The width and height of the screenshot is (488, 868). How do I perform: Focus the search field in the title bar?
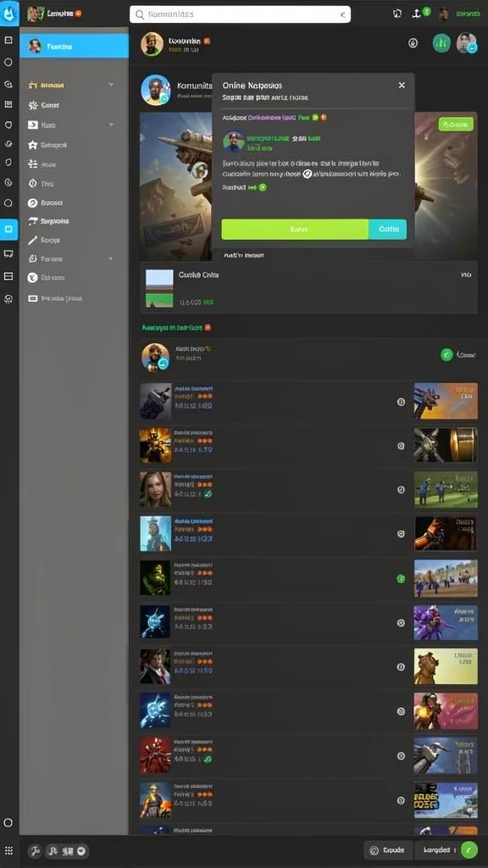click(240, 14)
